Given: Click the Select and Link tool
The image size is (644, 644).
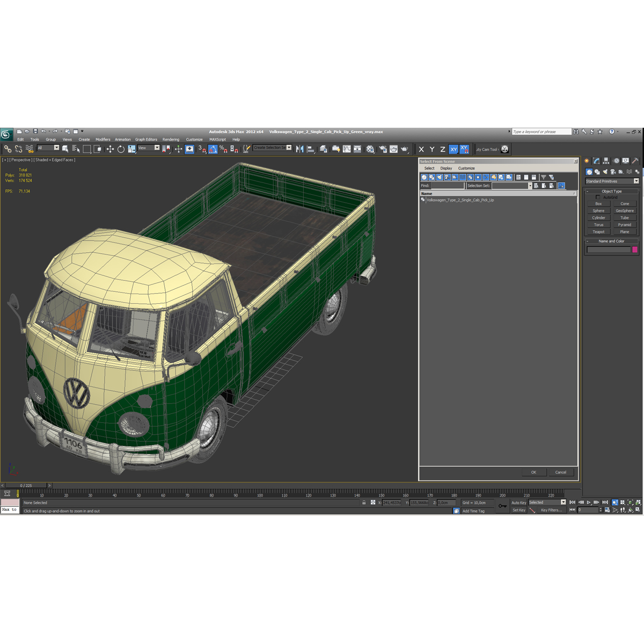Looking at the screenshot, I should tap(8, 149).
